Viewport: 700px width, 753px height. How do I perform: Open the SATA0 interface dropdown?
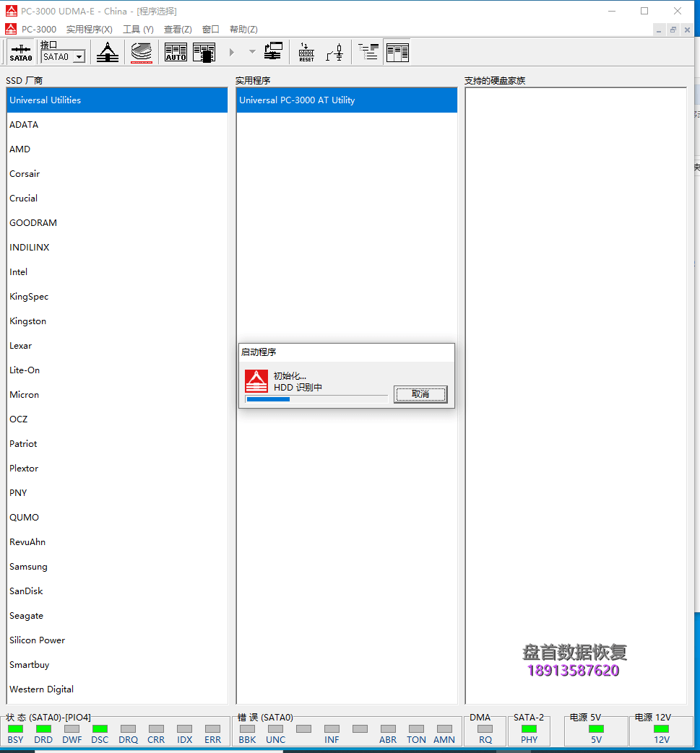coord(79,57)
